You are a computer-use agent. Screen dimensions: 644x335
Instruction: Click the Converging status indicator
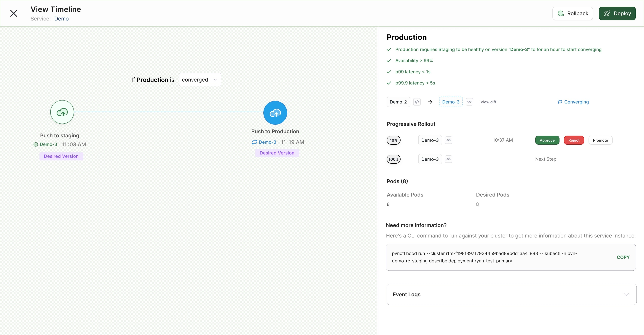click(573, 102)
